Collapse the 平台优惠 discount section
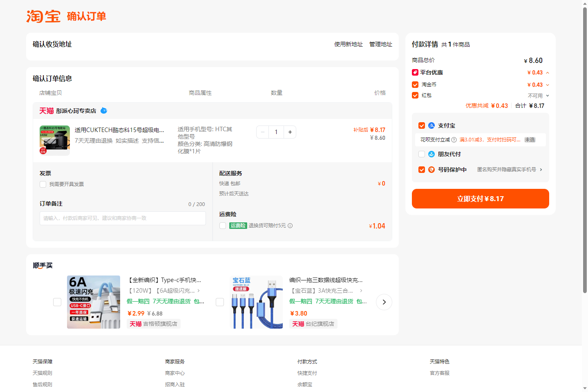 548,73
